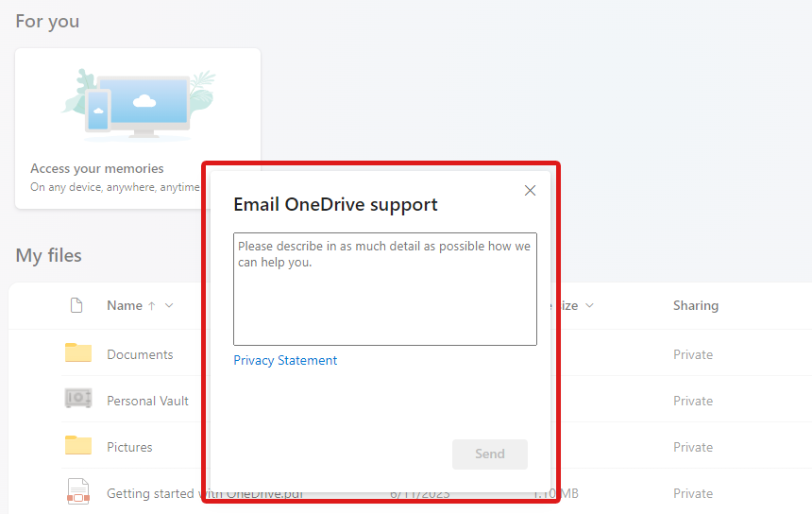This screenshot has width=812, height=514.
Task: Open the Privacy Statement link
Action: tap(285, 360)
